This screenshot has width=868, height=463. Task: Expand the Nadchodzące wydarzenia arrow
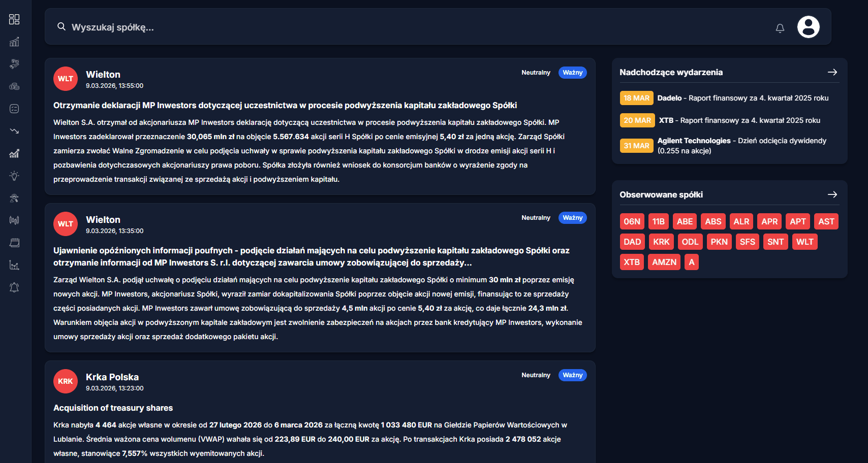[832, 72]
